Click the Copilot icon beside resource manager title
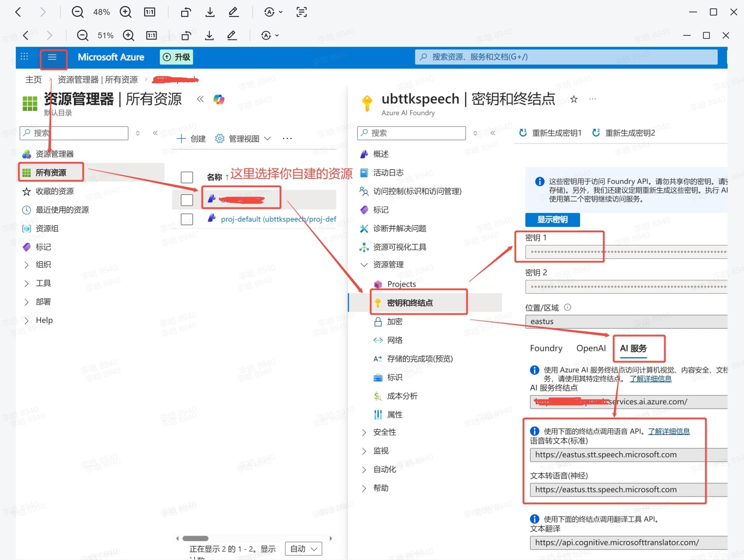Image resolution: width=744 pixels, height=560 pixels. click(x=219, y=100)
